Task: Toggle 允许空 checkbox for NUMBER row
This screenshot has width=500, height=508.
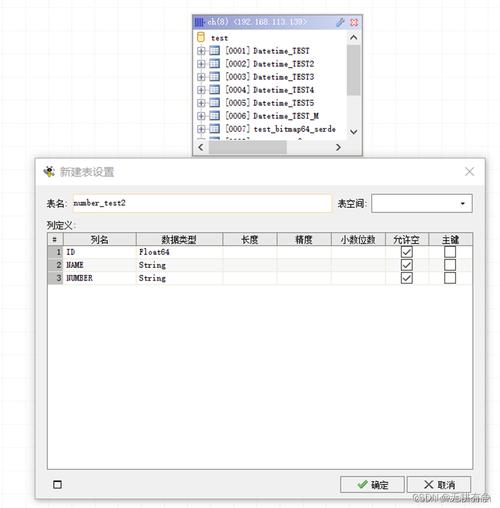Action: pos(407,278)
